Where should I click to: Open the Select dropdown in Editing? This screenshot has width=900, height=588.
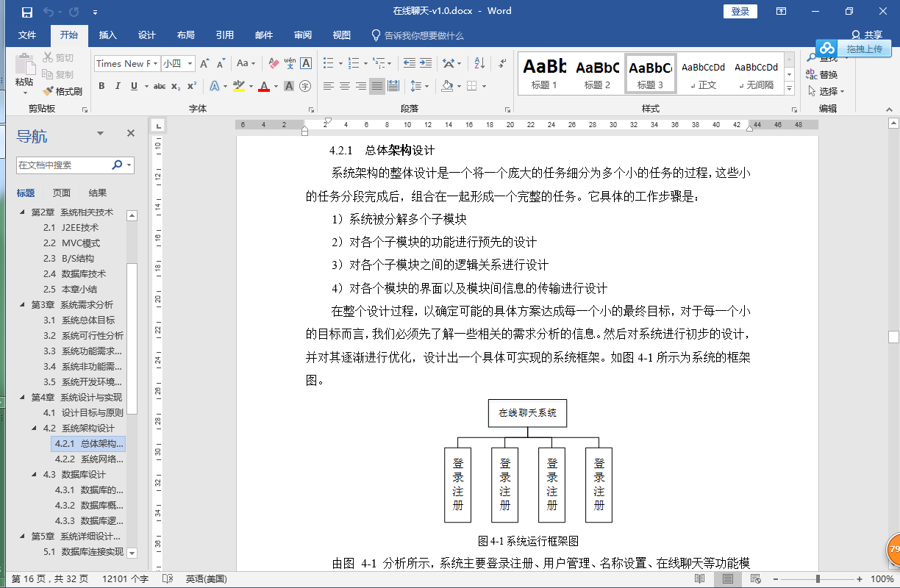tap(826, 91)
